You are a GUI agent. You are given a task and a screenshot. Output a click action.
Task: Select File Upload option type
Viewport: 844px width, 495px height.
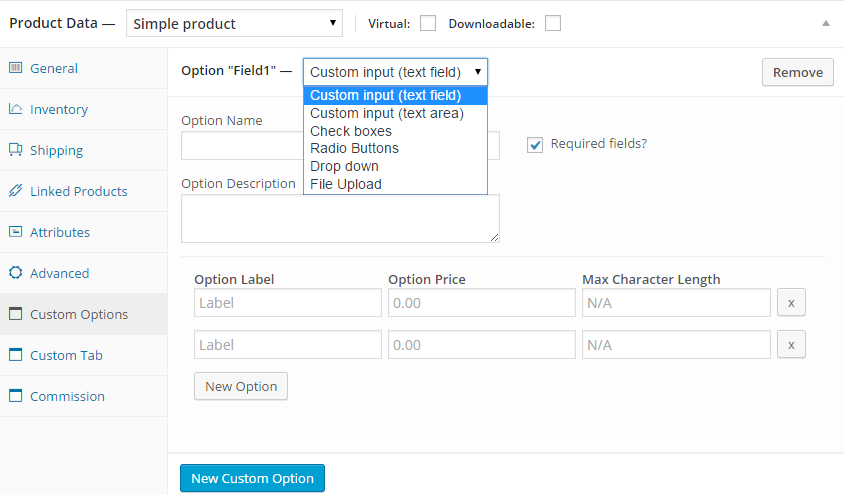pos(346,184)
